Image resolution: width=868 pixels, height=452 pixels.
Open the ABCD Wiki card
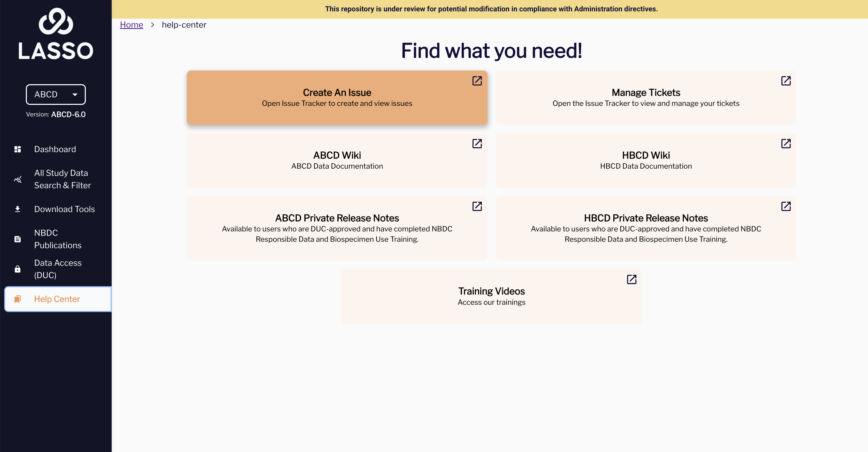(x=337, y=161)
